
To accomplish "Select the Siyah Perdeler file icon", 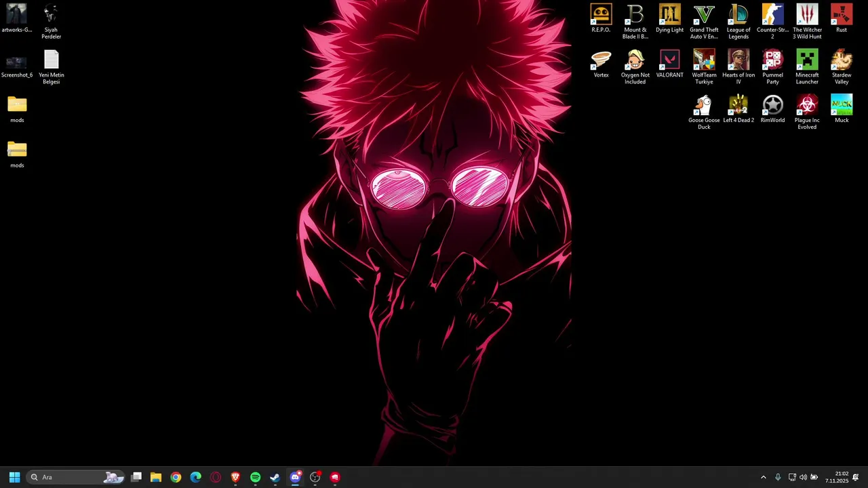I will [51, 22].
